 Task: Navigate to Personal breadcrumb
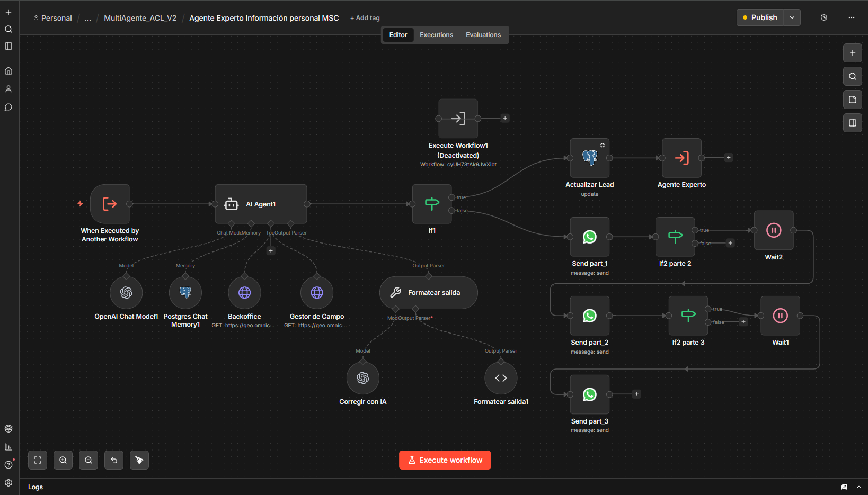click(52, 18)
